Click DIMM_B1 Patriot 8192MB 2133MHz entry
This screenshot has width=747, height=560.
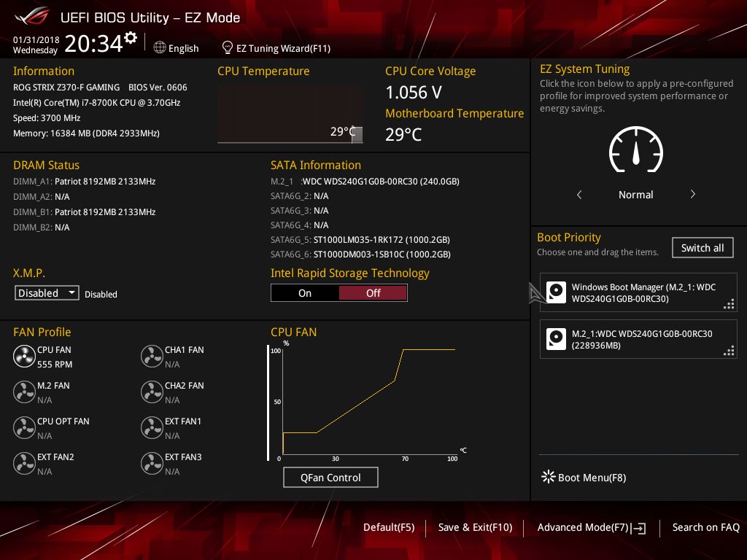click(85, 212)
